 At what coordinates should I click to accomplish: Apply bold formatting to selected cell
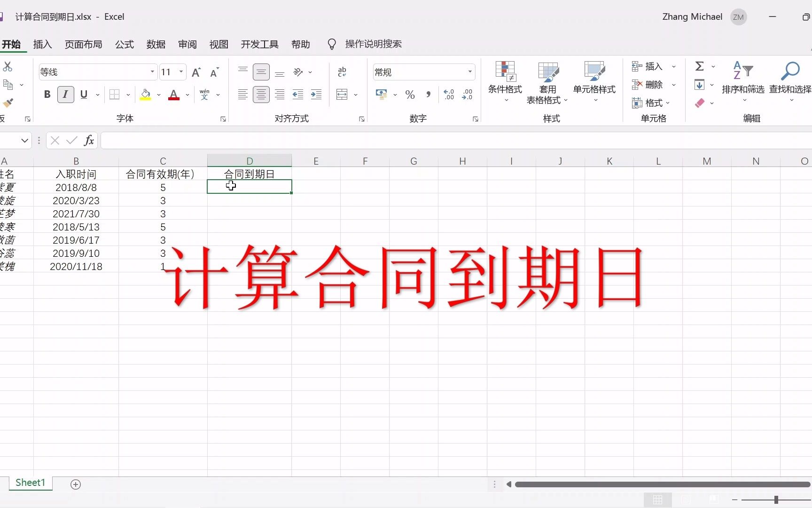[x=47, y=94]
